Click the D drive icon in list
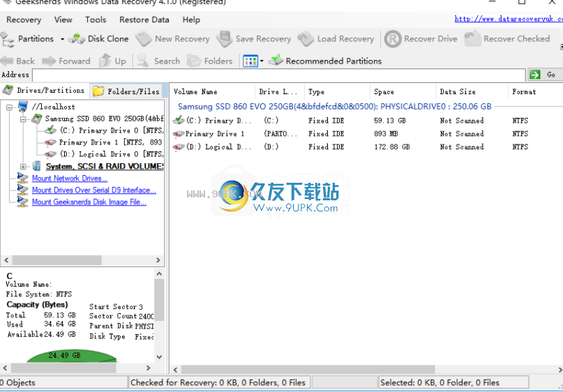This screenshot has height=392, width=563. point(179,146)
